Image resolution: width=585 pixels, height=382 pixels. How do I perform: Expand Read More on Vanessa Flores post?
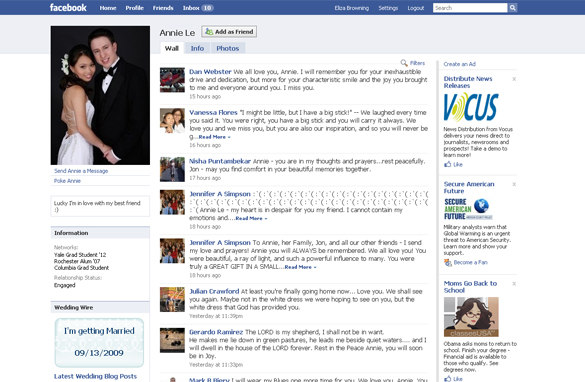point(214,137)
